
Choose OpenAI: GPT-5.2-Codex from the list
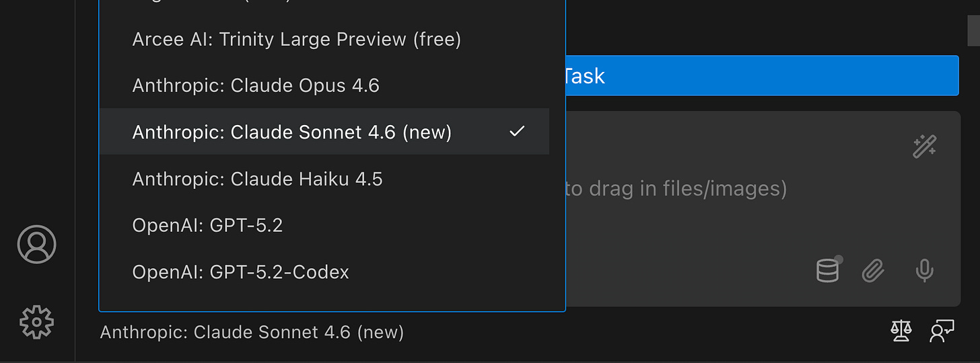click(240, 272)
